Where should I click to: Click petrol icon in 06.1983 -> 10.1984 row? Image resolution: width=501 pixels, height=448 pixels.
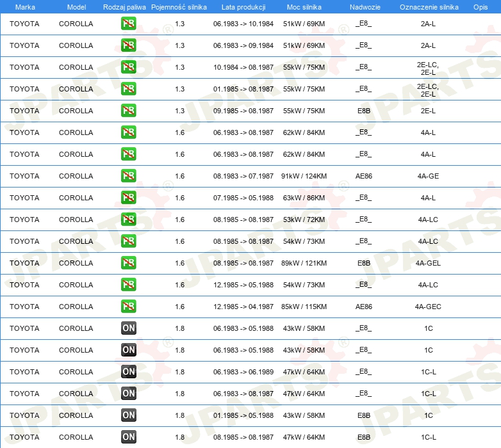point(128,24)
